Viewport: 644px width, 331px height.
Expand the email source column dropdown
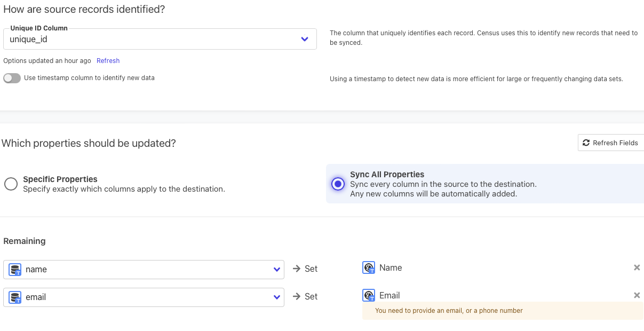276,297
